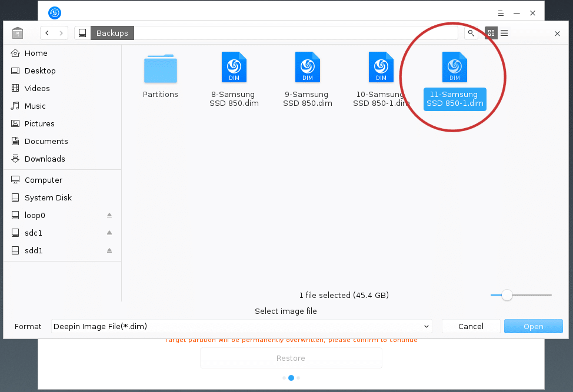This screenshot has height=392, width=573.
Task: Eject the loop0 device
Action: point(109,215)
